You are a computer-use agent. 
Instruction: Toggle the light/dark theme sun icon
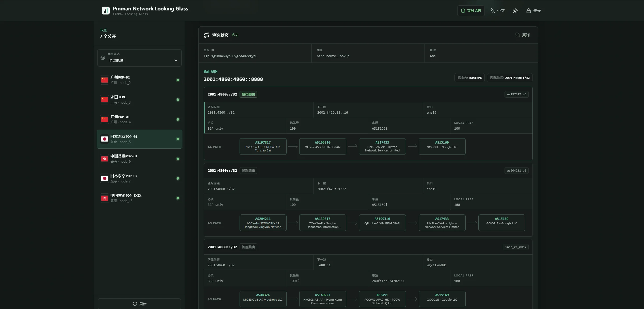tap(515, 11)
